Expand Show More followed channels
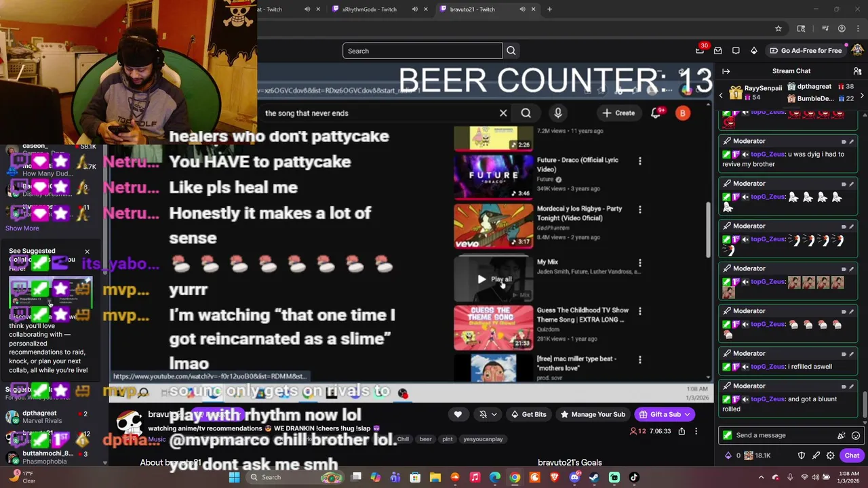868x488 pixels. (x=22, y=228)
